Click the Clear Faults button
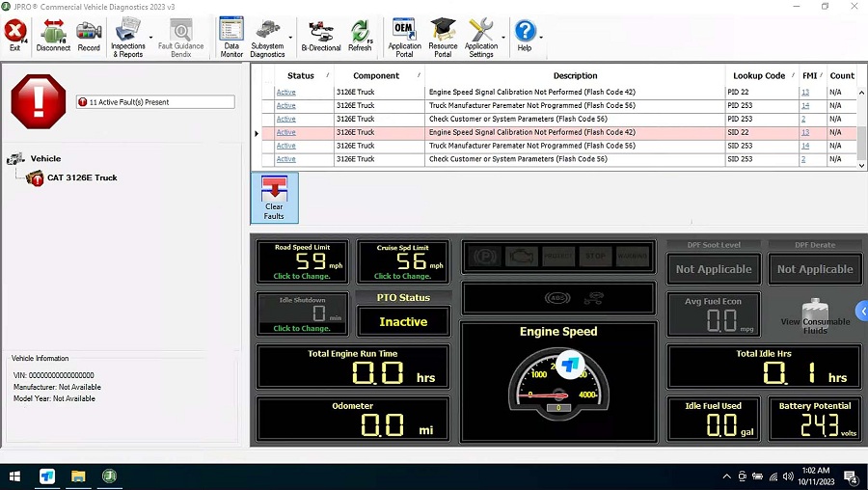 pyautogui.click(x=274, y=198)
